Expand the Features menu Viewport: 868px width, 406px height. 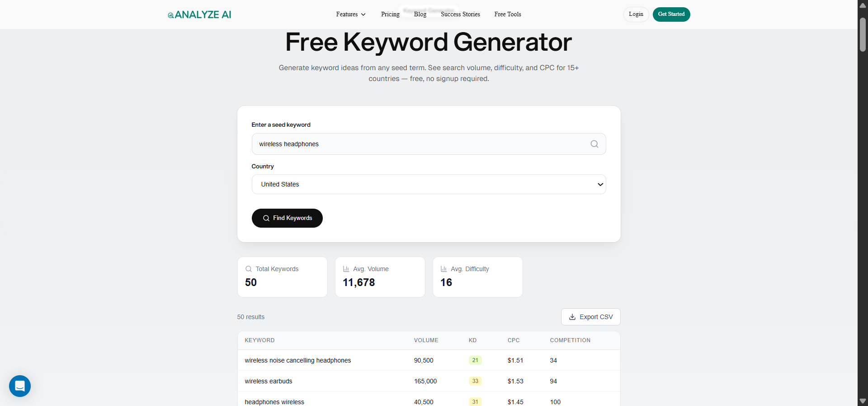tap(351, 14)
